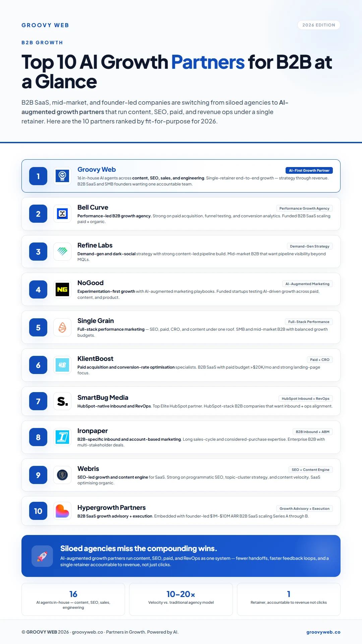Click the B2B Inbound + ABM tag
Screen dimensions: 362x644
point(312,432)
